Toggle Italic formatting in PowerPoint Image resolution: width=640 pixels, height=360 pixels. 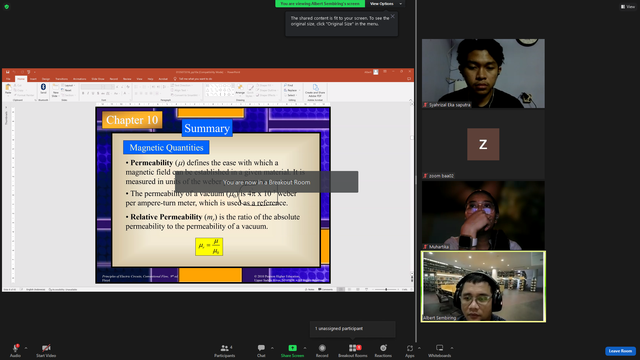[x=88, y=93]
